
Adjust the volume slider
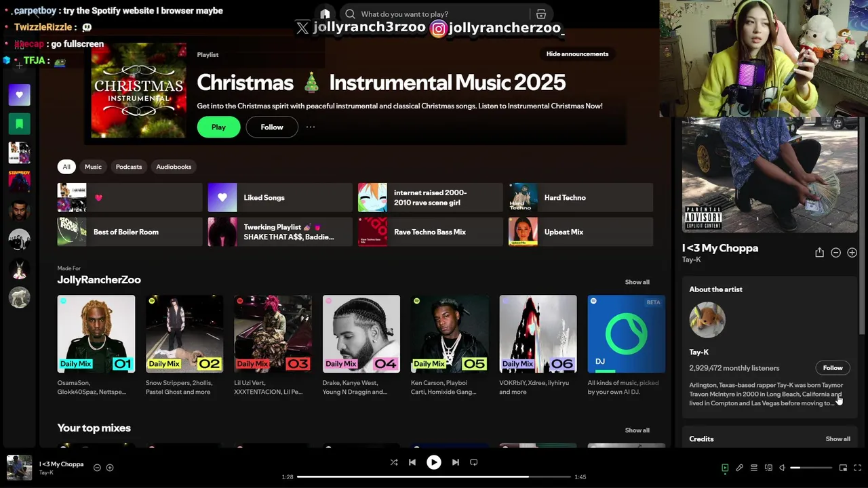(811, 468)
